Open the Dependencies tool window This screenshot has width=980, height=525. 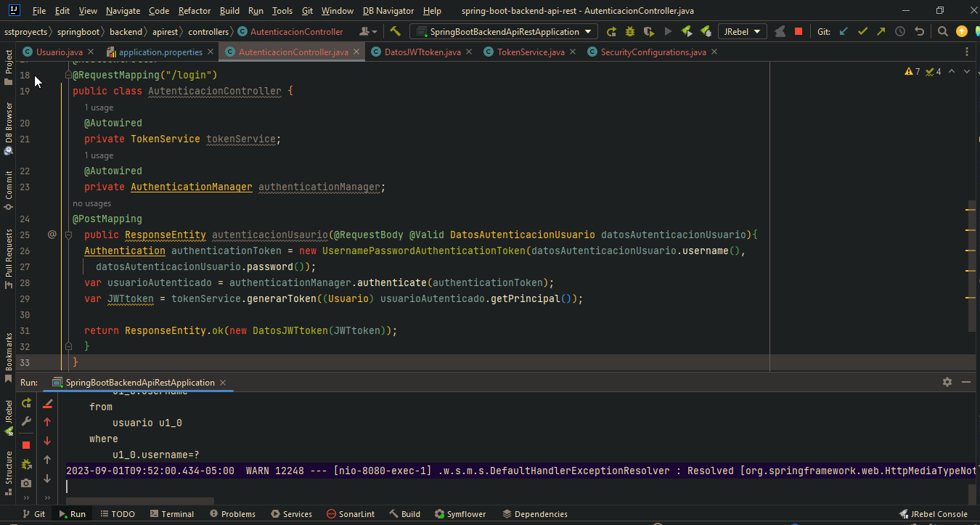tap(534, 513)
